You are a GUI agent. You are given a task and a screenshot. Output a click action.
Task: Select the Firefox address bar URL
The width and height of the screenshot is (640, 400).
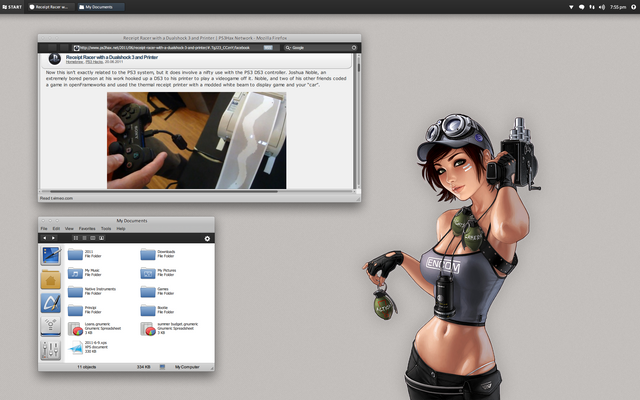click(x=165, y=48)
